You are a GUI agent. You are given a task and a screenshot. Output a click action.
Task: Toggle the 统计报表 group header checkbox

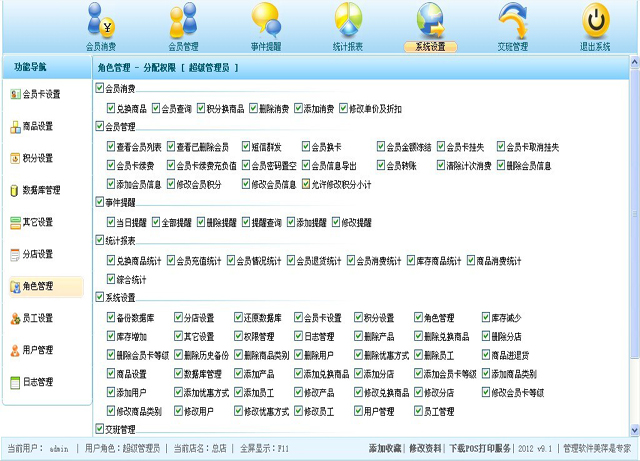(x=100, y=241)
